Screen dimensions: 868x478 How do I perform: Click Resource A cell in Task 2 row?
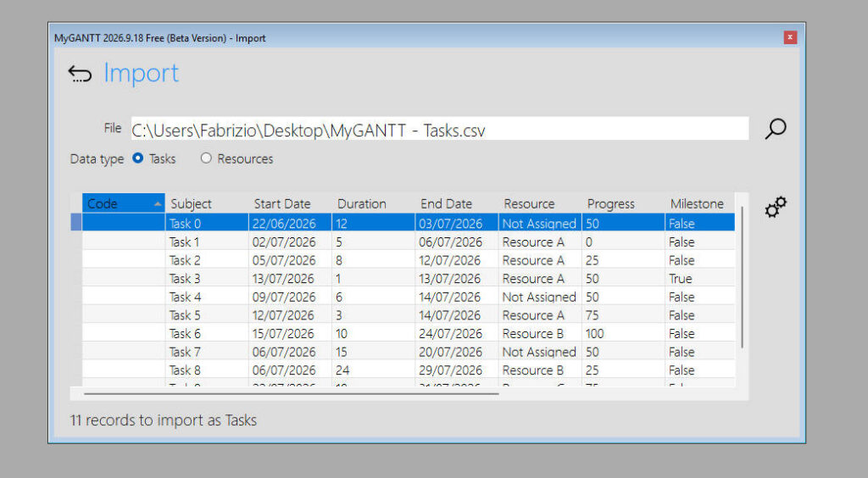click(x=540, y=260)
